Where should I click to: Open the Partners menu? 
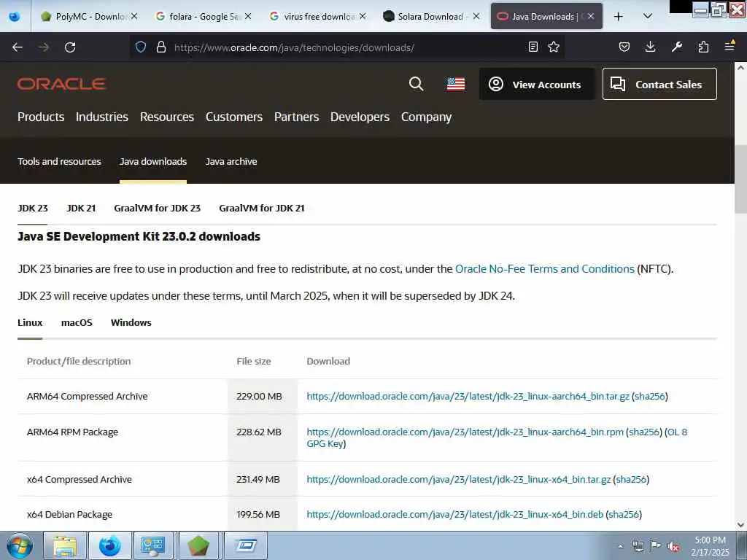[296, 117]
